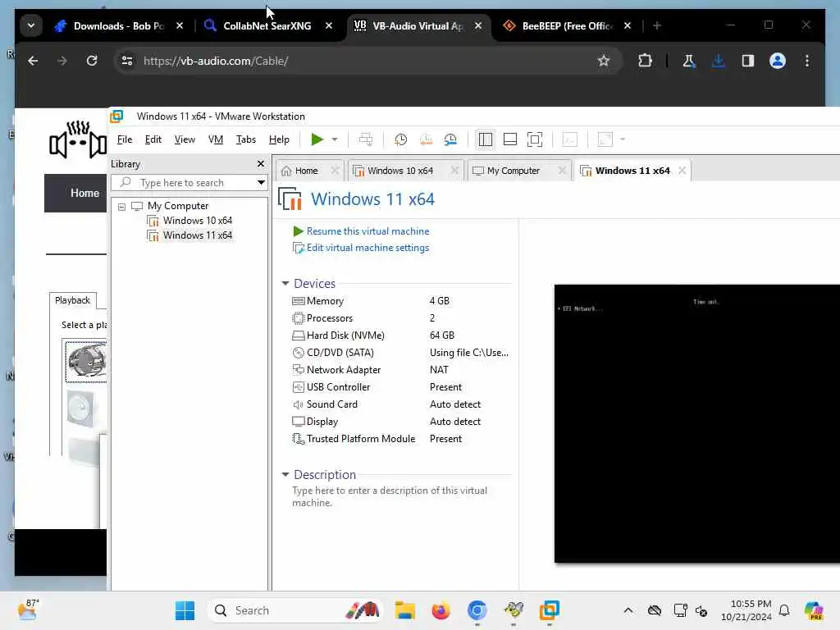
Task: Click the Take Snapshot clock icon
Action: pos(400,139)
